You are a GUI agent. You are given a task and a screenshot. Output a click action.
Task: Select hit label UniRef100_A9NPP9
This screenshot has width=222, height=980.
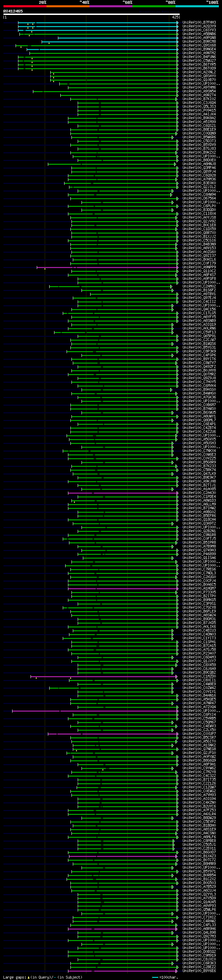click(x=199, y=267)
